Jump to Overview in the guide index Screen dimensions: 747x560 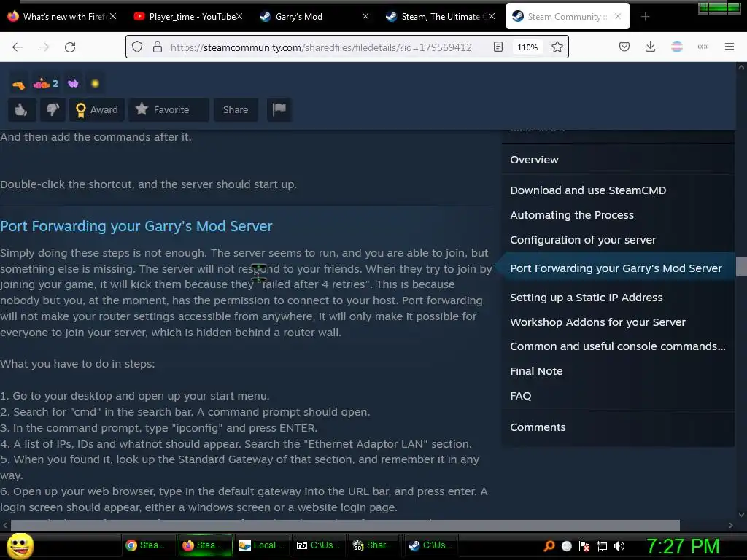[534, 160]
